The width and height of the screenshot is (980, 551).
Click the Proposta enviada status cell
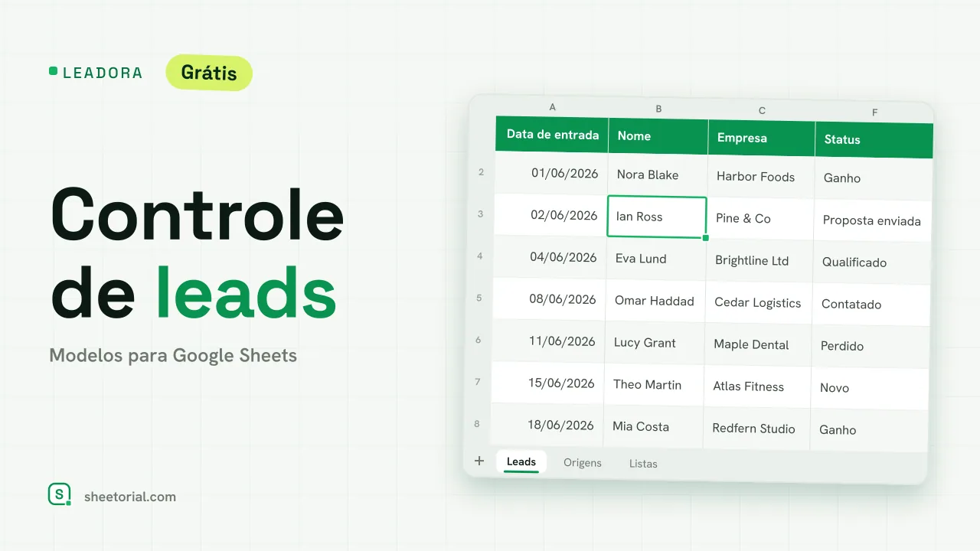[873, 220]
